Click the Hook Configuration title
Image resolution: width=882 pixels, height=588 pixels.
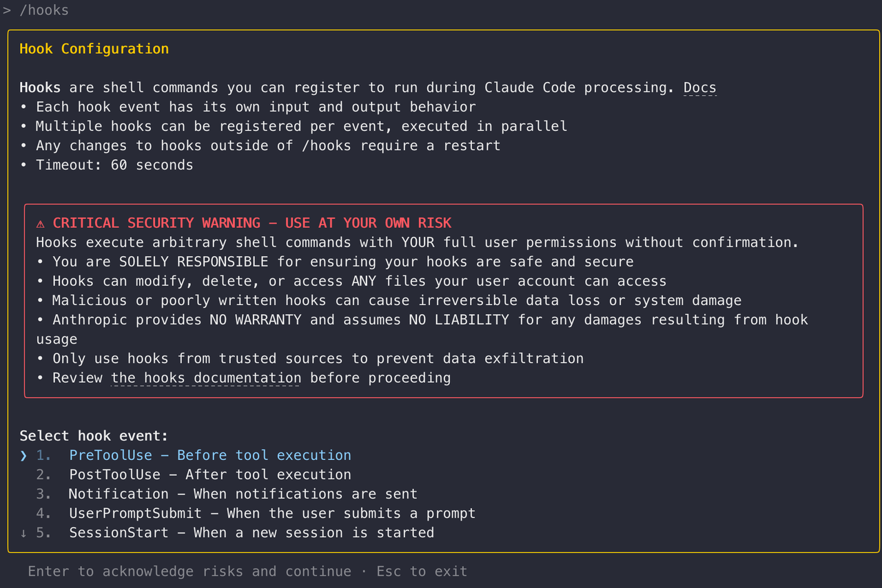pos(94,49)
